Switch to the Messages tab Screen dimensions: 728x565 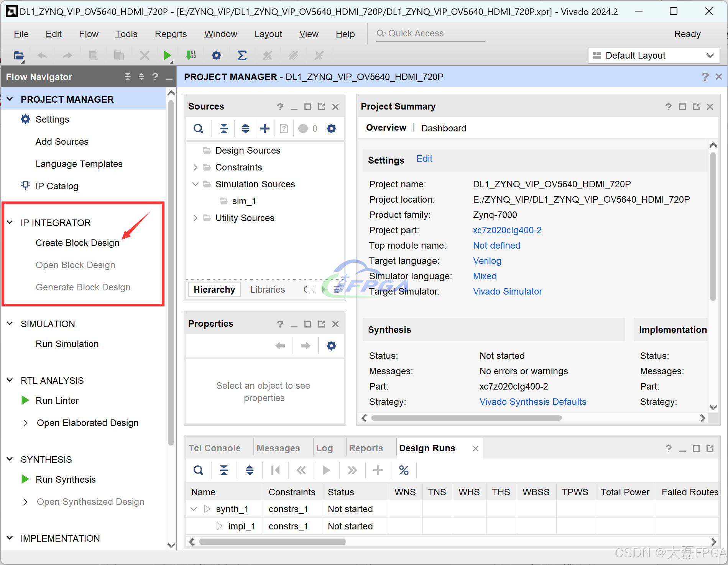pos(278,448)
